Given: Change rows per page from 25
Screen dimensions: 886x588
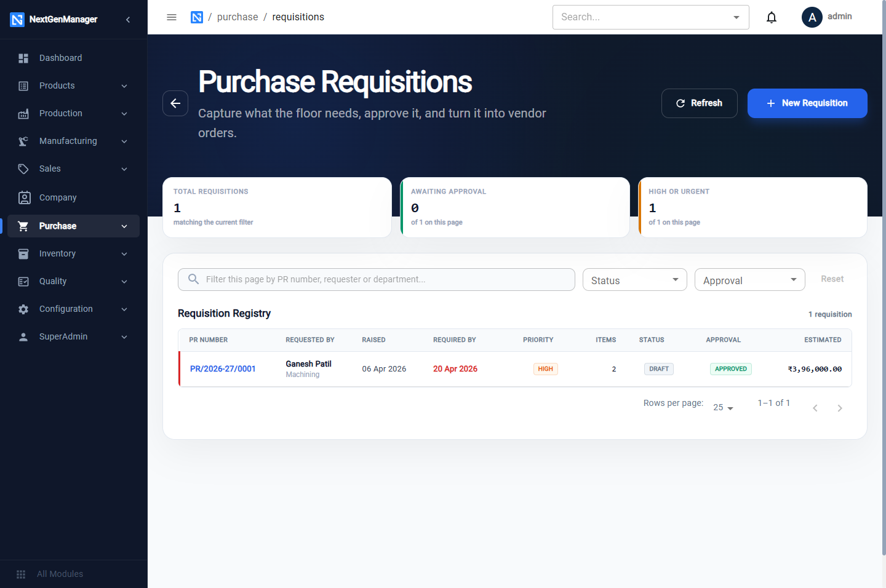Looking at the screenshot, I should pos(723,408).
